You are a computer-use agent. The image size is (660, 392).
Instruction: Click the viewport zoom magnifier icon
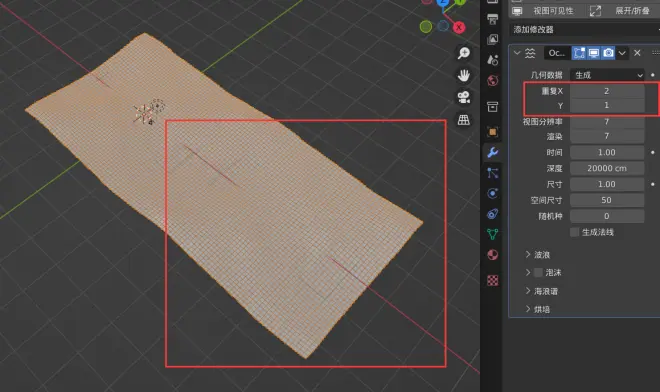point(464,53)
